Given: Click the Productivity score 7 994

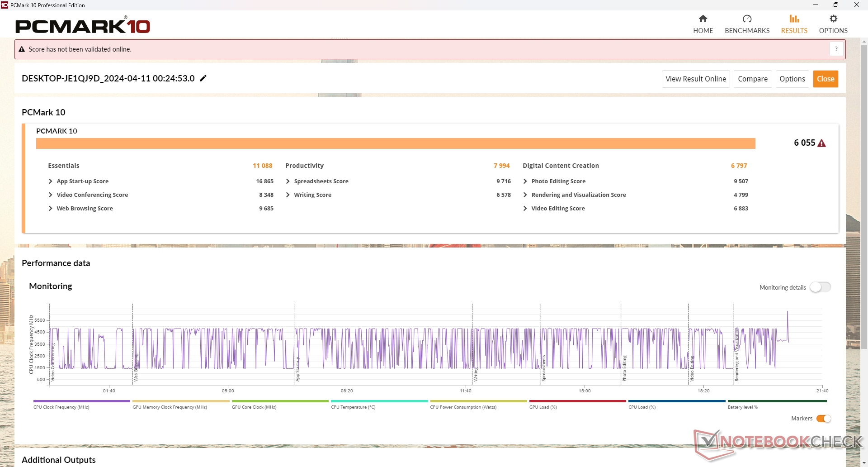Looking at the screenshot, I should [501, 166].
